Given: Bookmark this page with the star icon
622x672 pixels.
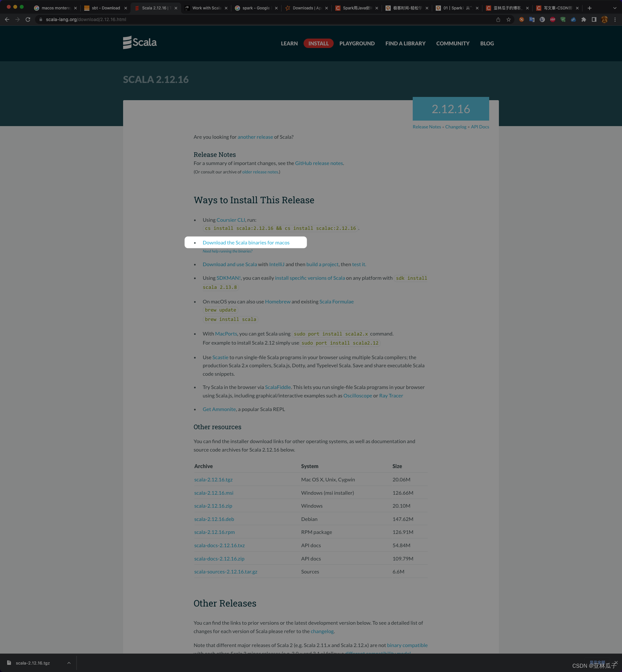Looking at the screenshot, I should point(509,19).
